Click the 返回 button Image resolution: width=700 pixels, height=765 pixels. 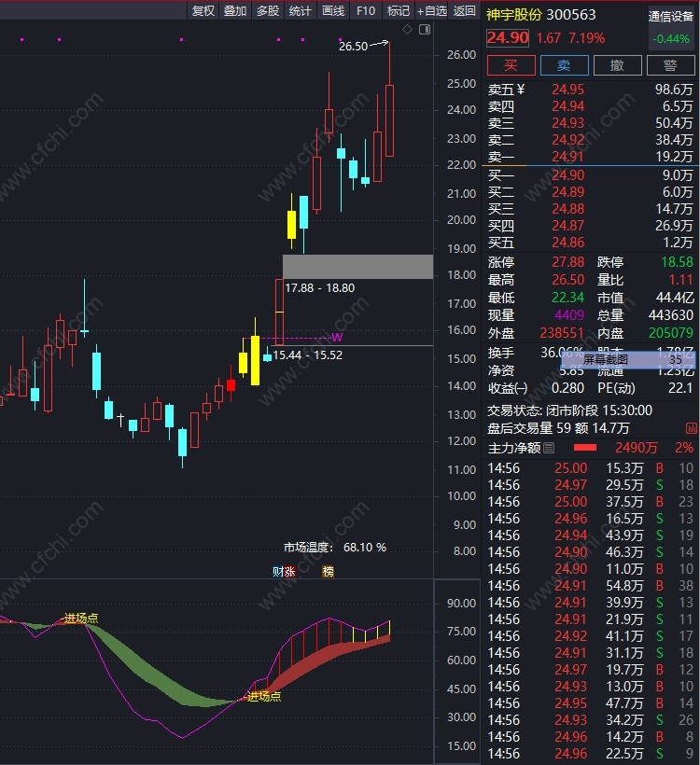464,11
